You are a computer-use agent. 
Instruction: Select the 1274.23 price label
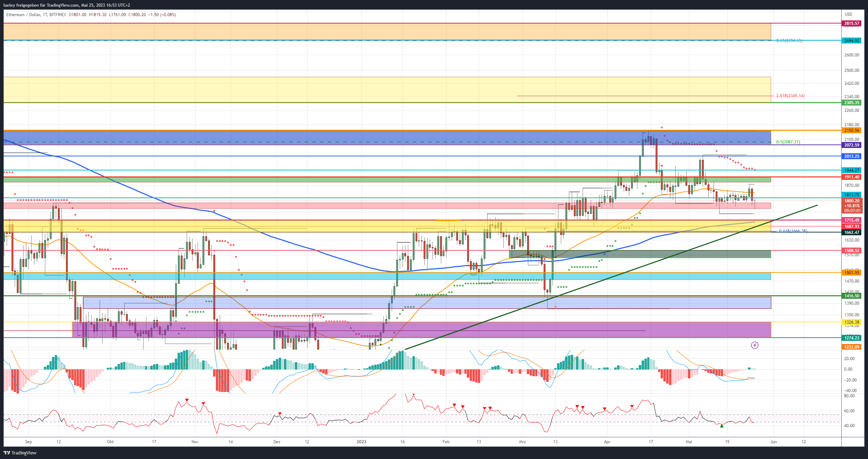click(852, 338)
